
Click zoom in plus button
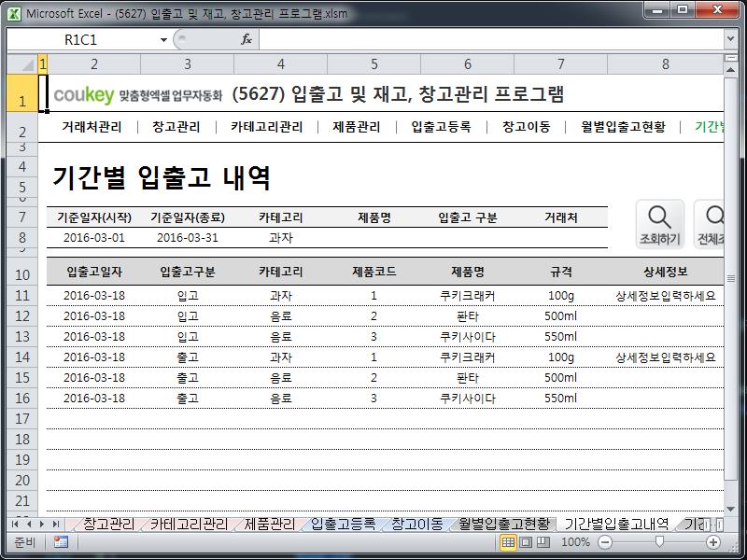pos(713,542)
